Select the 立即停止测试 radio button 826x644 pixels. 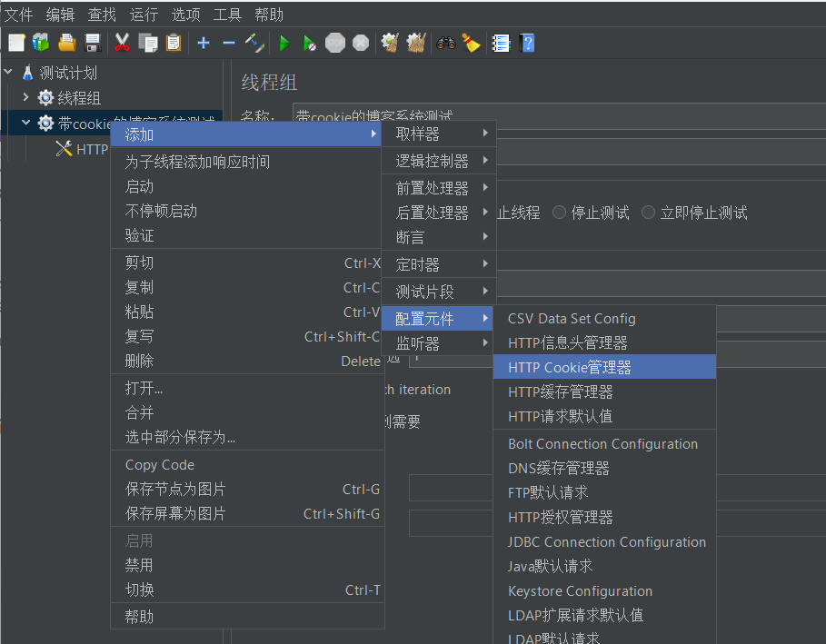point(648,213)
